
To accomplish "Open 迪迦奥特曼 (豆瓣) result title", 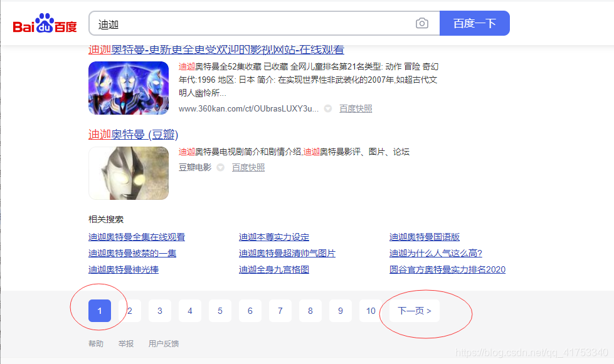I will (x=133, y=135).
